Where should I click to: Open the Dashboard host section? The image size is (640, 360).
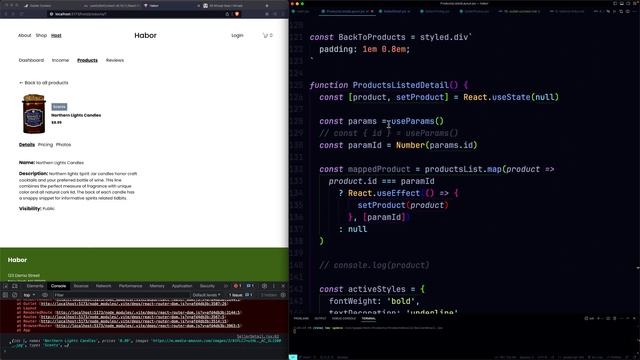click(x=31, y=60)
